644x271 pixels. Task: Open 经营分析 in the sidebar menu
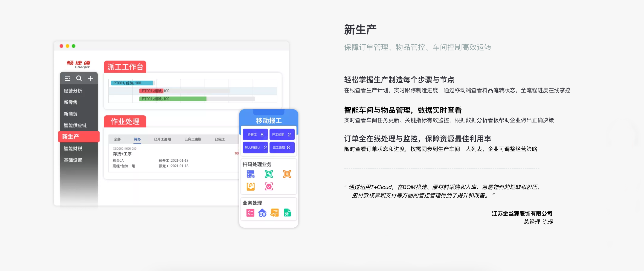click(73, 91)
